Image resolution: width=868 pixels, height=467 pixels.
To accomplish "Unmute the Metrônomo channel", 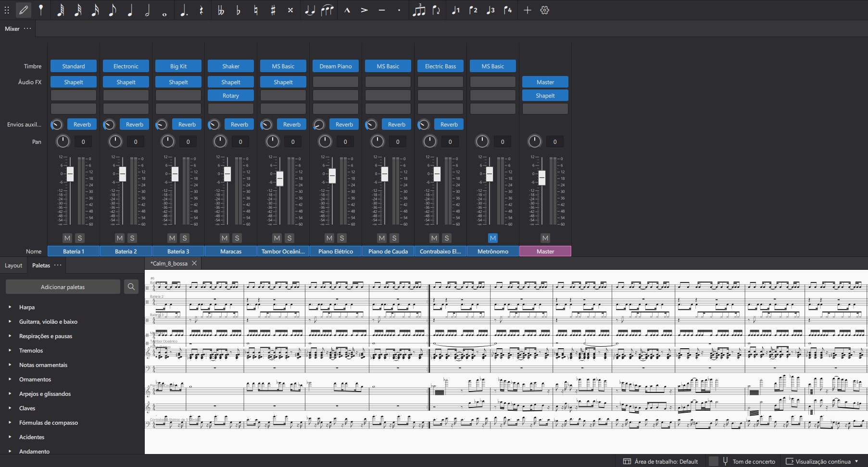I will pyautogui.click(x=492, y=238).
